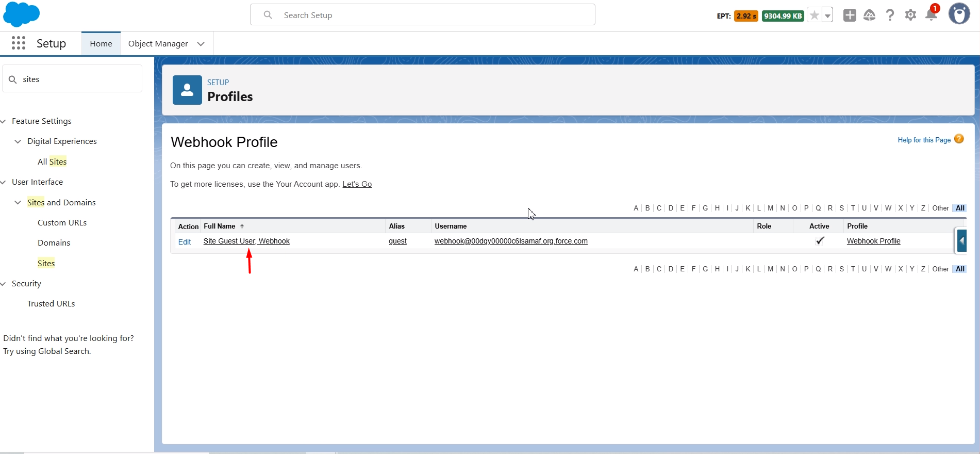Collapse the User Interface section

pos(3,182)
